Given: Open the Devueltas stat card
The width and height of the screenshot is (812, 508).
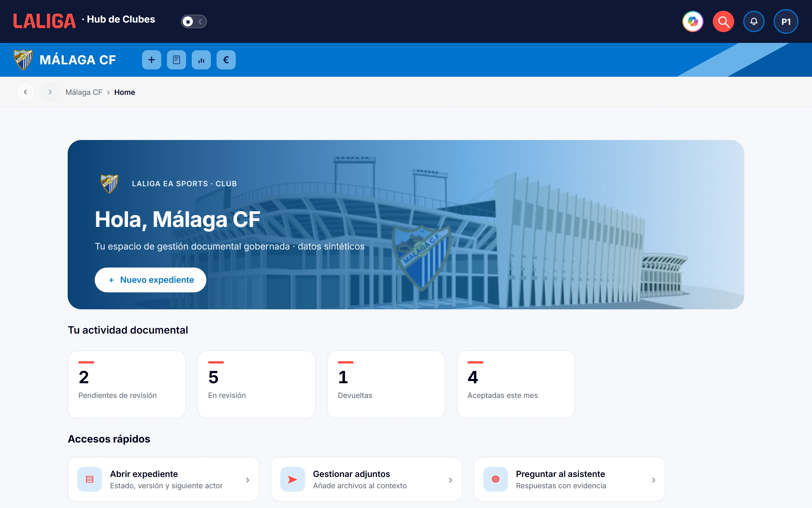Looking at the screenshot, I should [386, 384].
